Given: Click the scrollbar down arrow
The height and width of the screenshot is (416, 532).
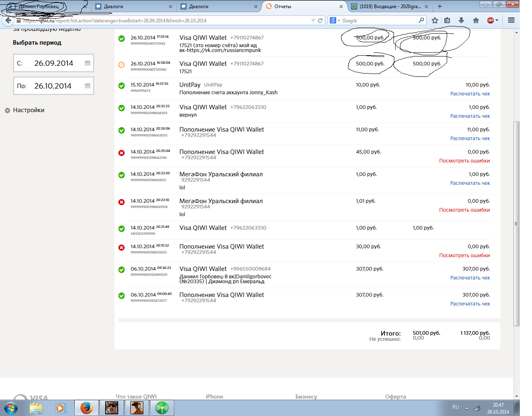Looking at the screenshot, I should tap(516, 396).
